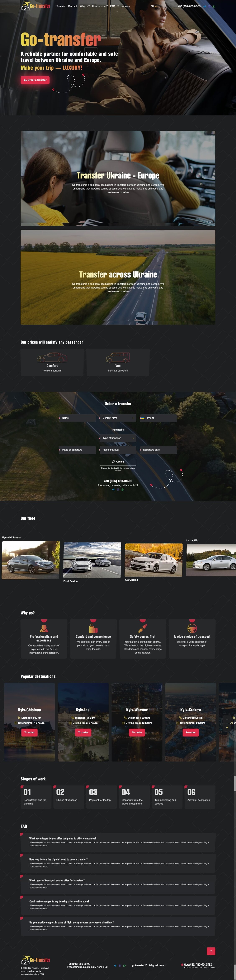This screenshot has width=236, height=980.
Task: Click To order on the Kyiv-Warsaw card
Action: 137,732
